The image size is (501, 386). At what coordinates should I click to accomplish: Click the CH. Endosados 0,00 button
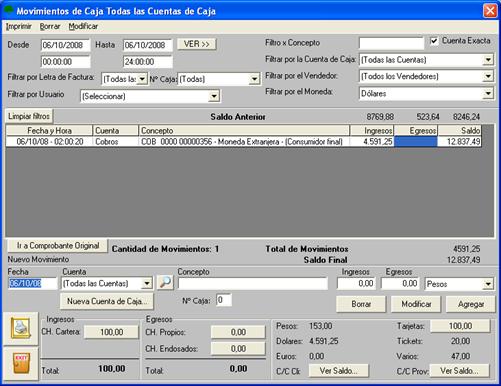[x=238, y=349]
